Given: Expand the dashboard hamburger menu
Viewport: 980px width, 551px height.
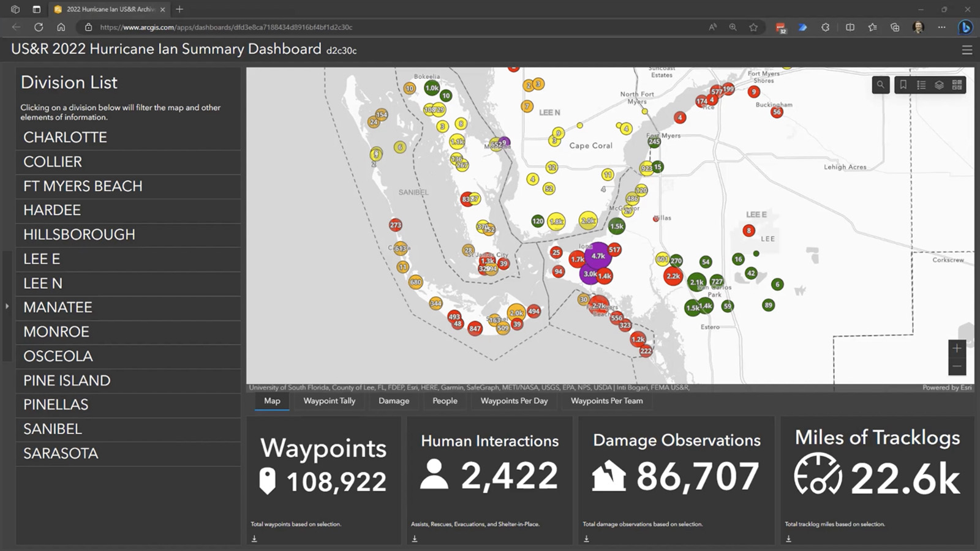Looking at the screenshot, I should pos(967,50).
